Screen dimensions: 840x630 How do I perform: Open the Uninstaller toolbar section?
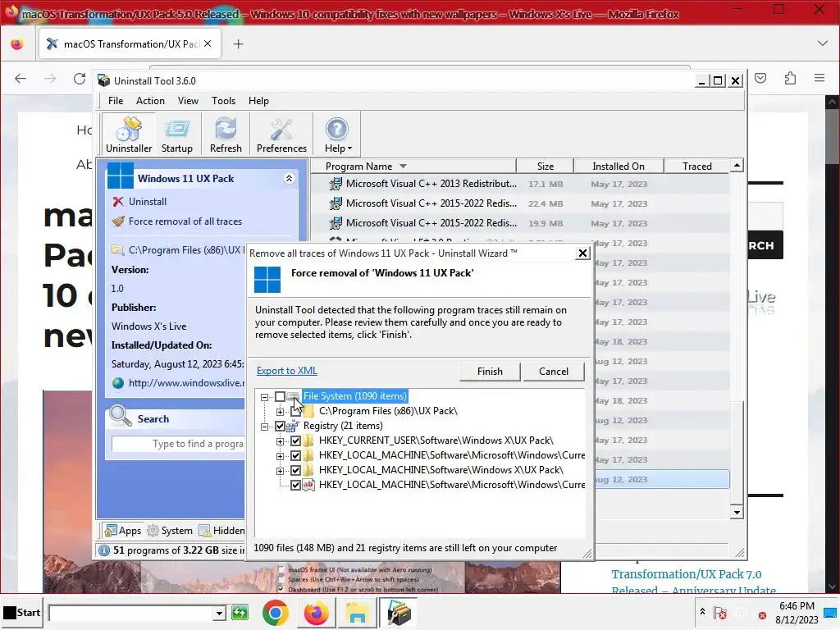pos(129,134)
